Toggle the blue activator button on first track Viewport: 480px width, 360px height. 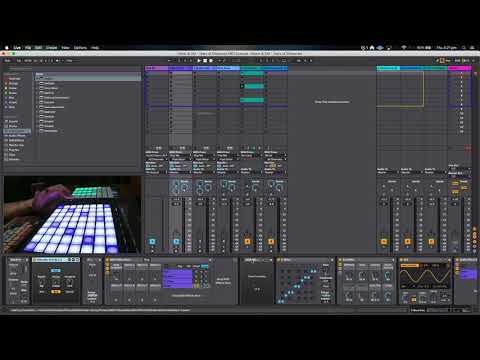(152, 241)
